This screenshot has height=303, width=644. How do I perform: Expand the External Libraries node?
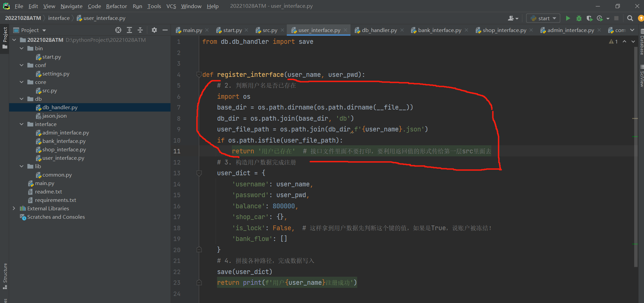point(14,208)
